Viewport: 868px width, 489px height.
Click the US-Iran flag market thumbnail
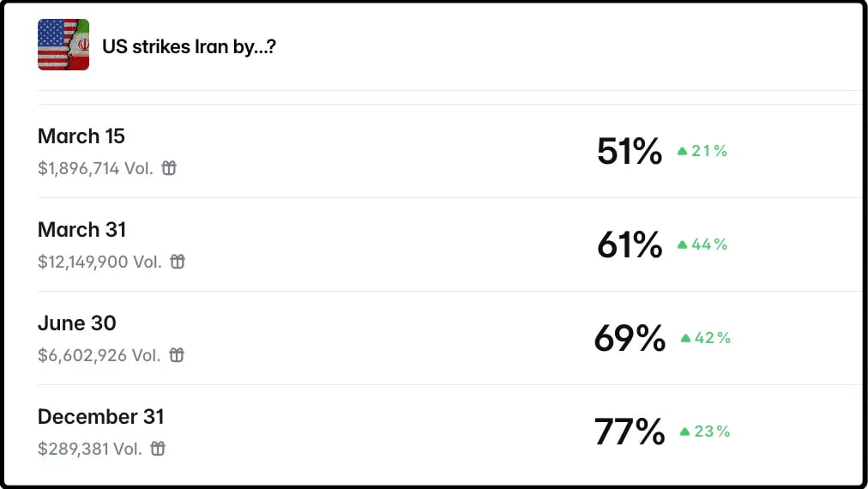coord(63,45)
